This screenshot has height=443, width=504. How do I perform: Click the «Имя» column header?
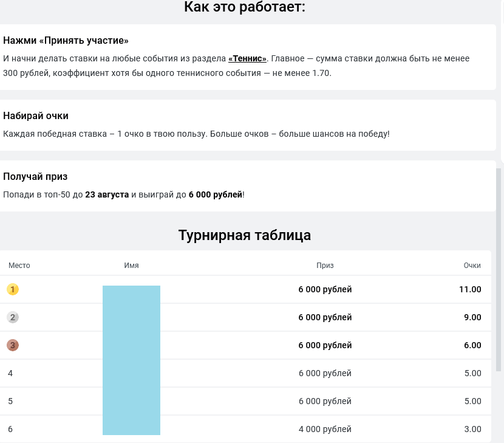coord(131,266)
